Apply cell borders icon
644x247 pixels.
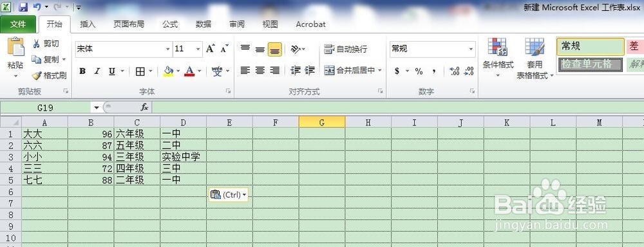(x=140, y=71)
